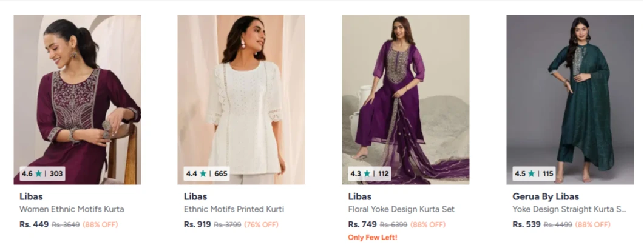Image resolution: width=644 pixels, height=248 pixels.
Task: Tap the star icon next to the 4.5 rating
Action: [532, 174]
